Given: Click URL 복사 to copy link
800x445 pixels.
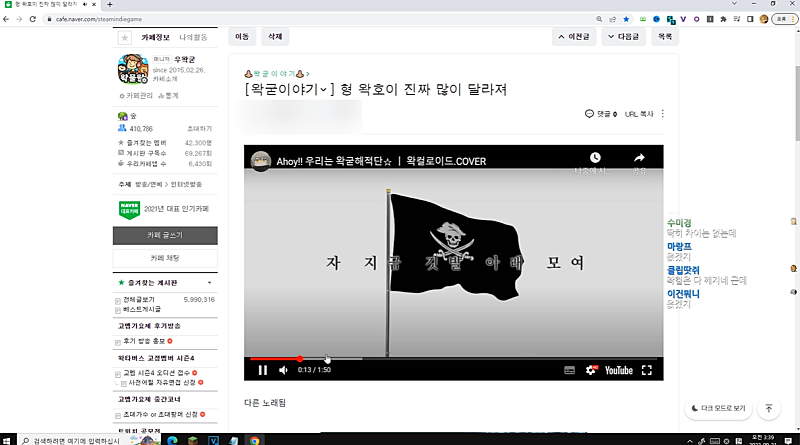Looking at the screenshot, I should [639, 114].
